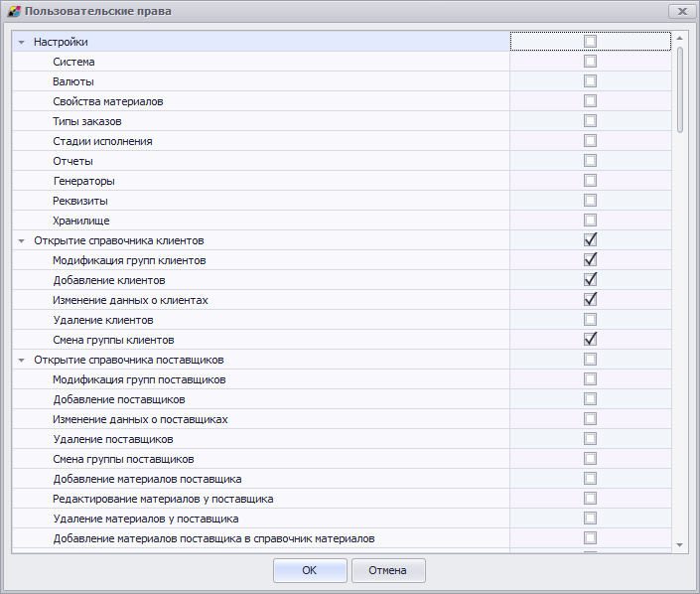Collapse Открытие справочника поставщиков group

pos(21,360)
